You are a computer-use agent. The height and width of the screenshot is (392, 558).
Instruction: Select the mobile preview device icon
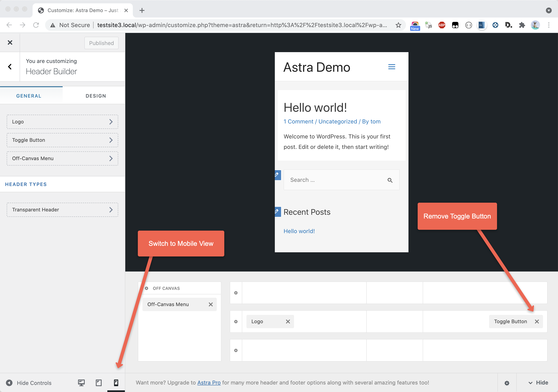(116, 383)
